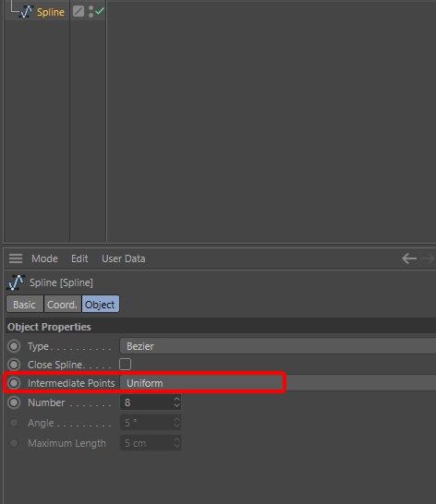Click the Number label text

click(46, 402)
